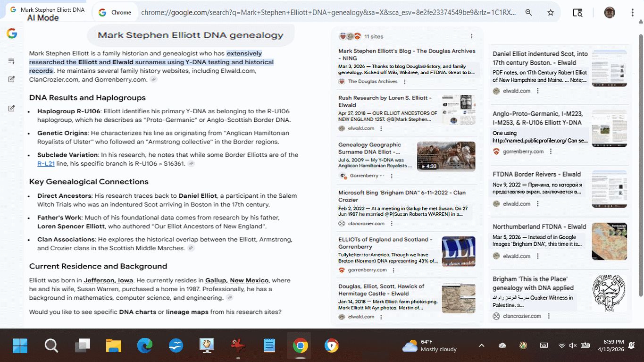Click the Google logo in left sidebar
This screenshot has height=362, width=644.
[x=12, y=33]
